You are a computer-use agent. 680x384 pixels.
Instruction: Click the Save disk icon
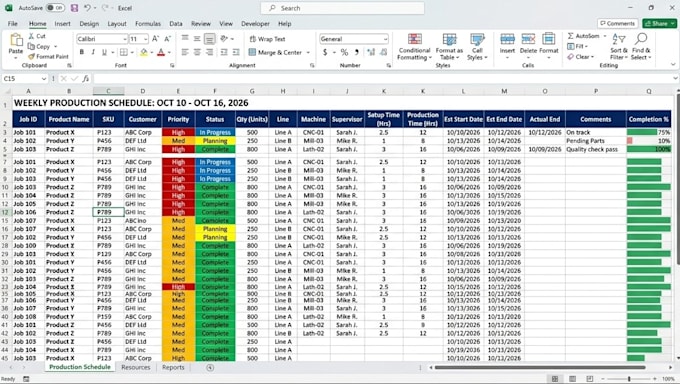pos(74,8)
